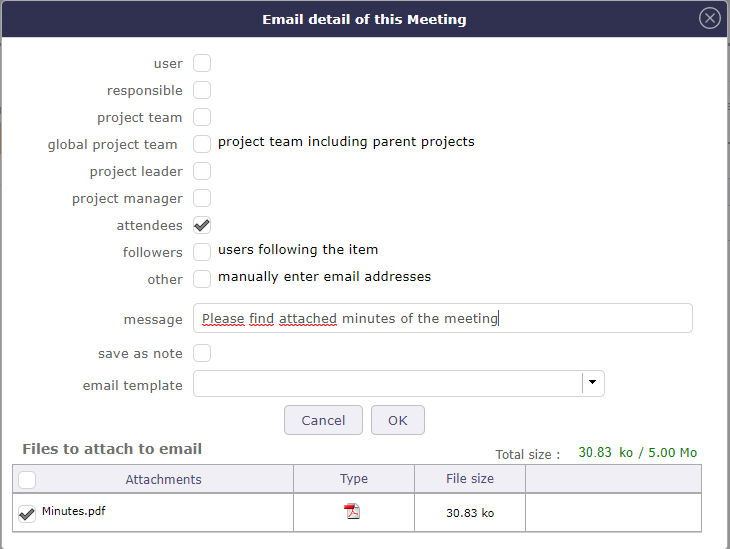The image size is (730, 549).
Task: Tick the project manager checkbox
Action: coord(202,198)
